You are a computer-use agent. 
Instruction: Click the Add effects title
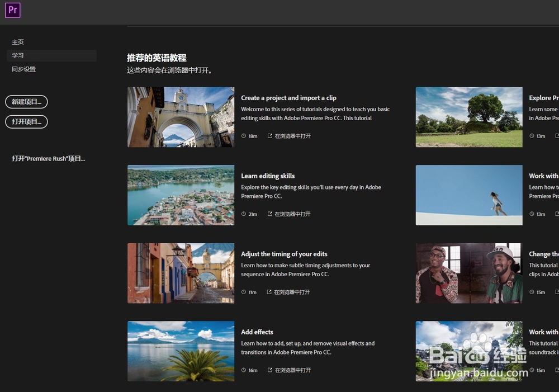coord(257,332)
